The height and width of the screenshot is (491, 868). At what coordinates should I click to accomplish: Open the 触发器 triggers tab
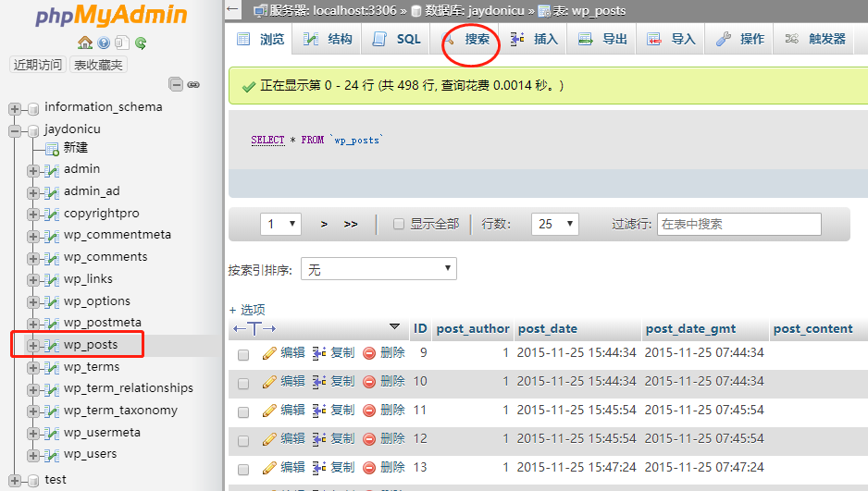(815, 39)
